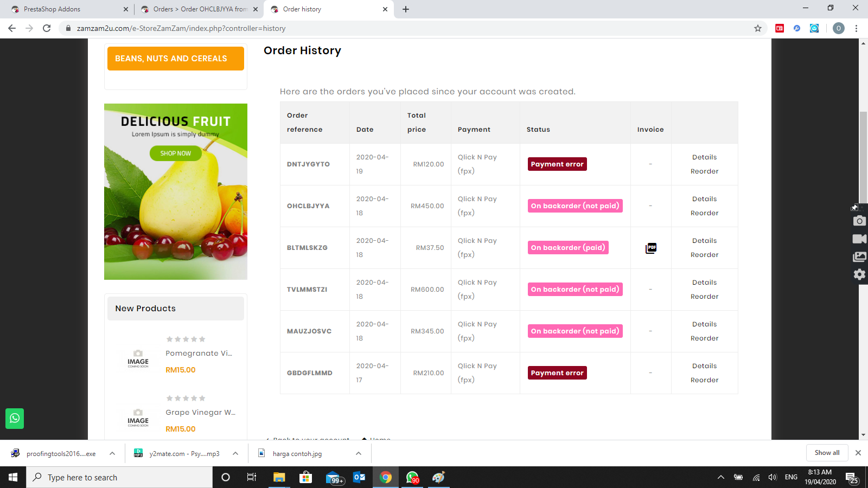View details of order OHCLBJYYA
868x488 pixels.
point(704,199)
